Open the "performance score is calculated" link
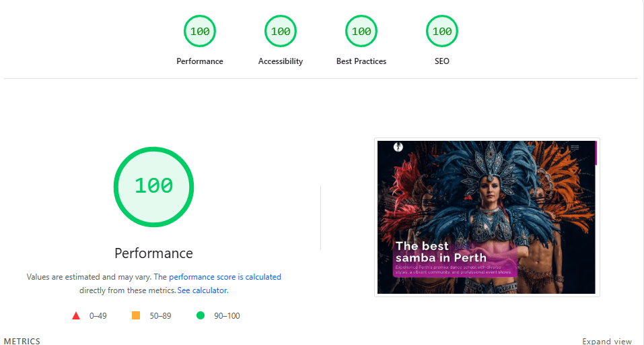 pyautogui.click(x=225, y=277)
